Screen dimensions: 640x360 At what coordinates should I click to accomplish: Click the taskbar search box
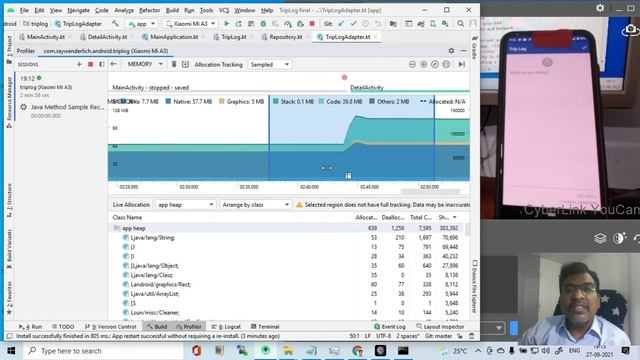click(x=104, y=351)
